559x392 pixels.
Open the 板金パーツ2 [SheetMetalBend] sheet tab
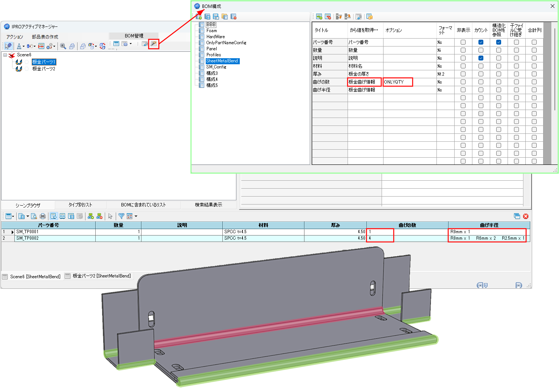click(x=98, y=276)
